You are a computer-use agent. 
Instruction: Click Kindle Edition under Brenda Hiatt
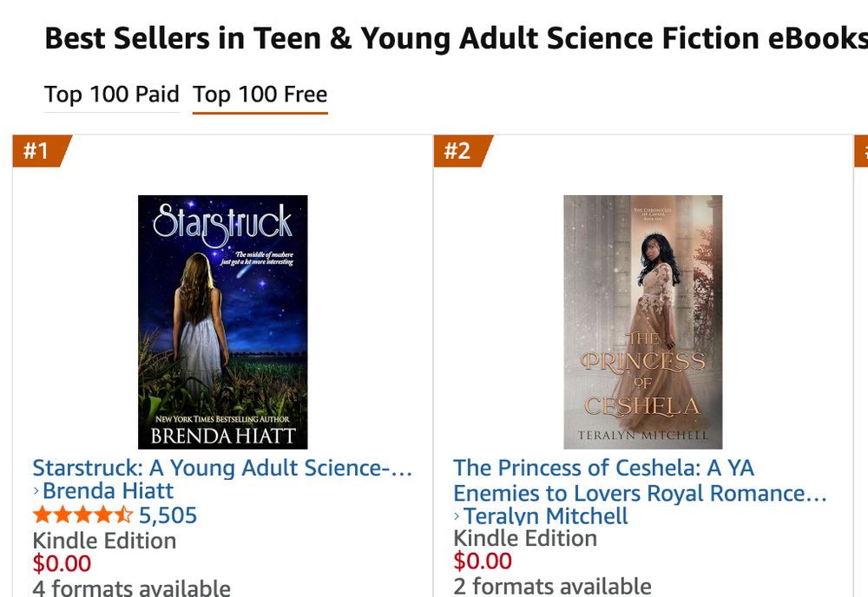pos(104,540)
